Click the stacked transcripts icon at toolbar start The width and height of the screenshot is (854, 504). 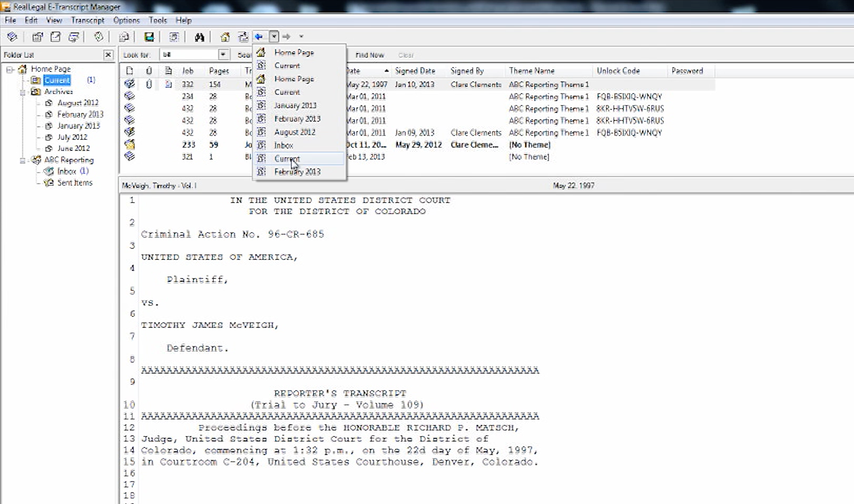12,37
